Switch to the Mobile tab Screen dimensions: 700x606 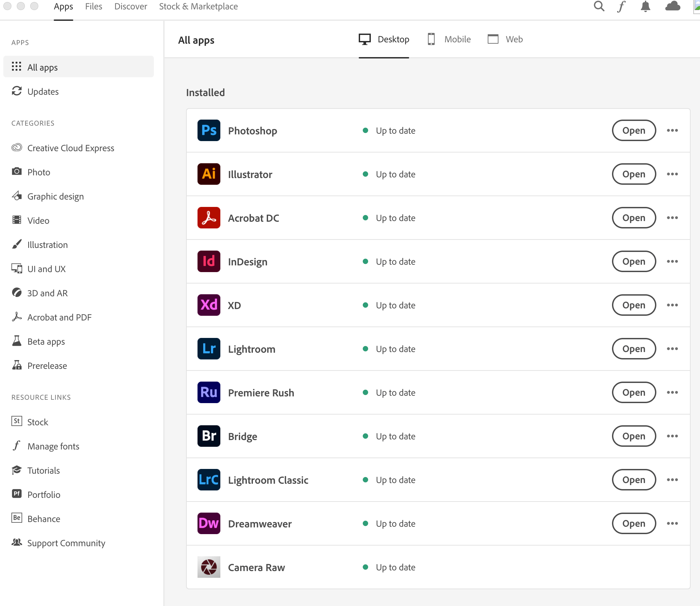click(x=448, y=39)
